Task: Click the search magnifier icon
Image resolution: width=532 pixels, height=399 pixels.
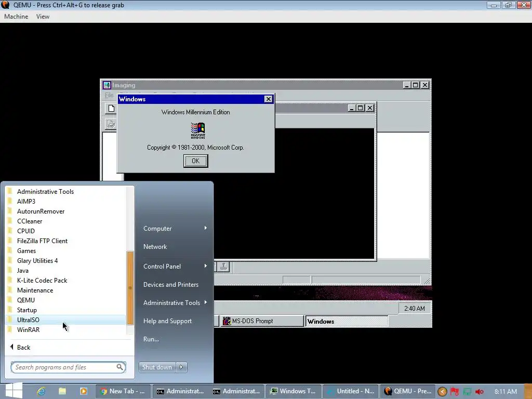Action: tap(119, 367)
